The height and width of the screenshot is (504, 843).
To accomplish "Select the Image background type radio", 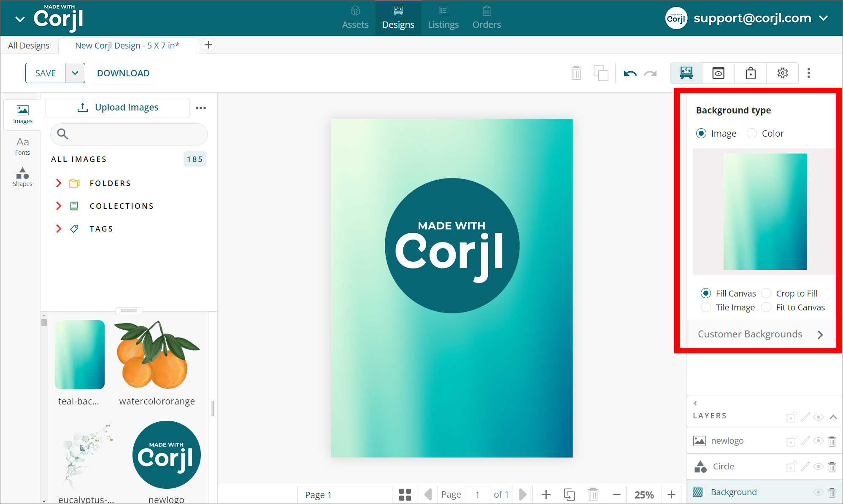I will click(x=701, y=133).
